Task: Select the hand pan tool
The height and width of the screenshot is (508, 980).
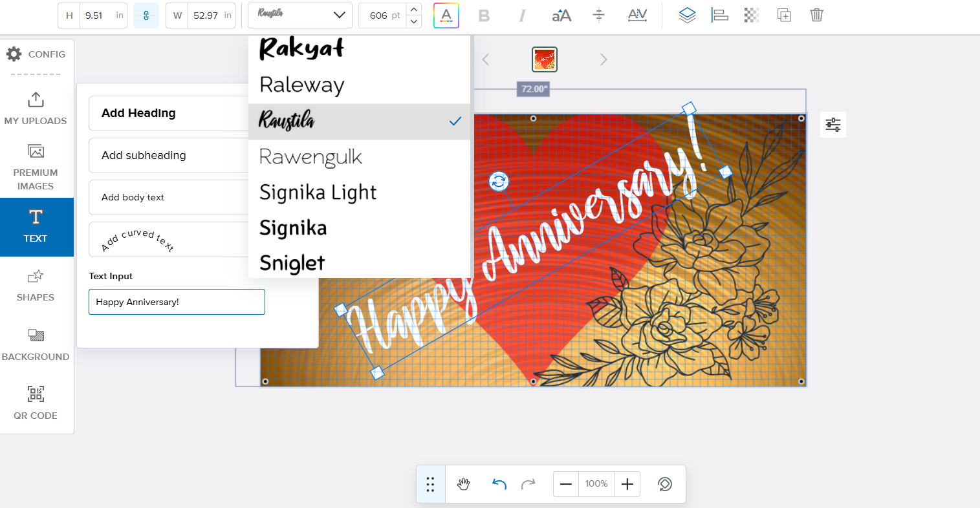Action: click(463, 484)
